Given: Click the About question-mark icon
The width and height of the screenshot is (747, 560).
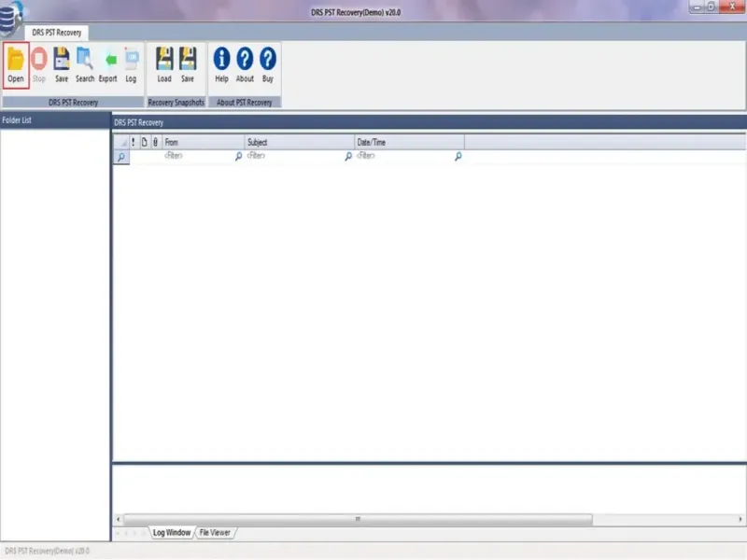Looking at the screenshot, I should [x=245, y=59].
